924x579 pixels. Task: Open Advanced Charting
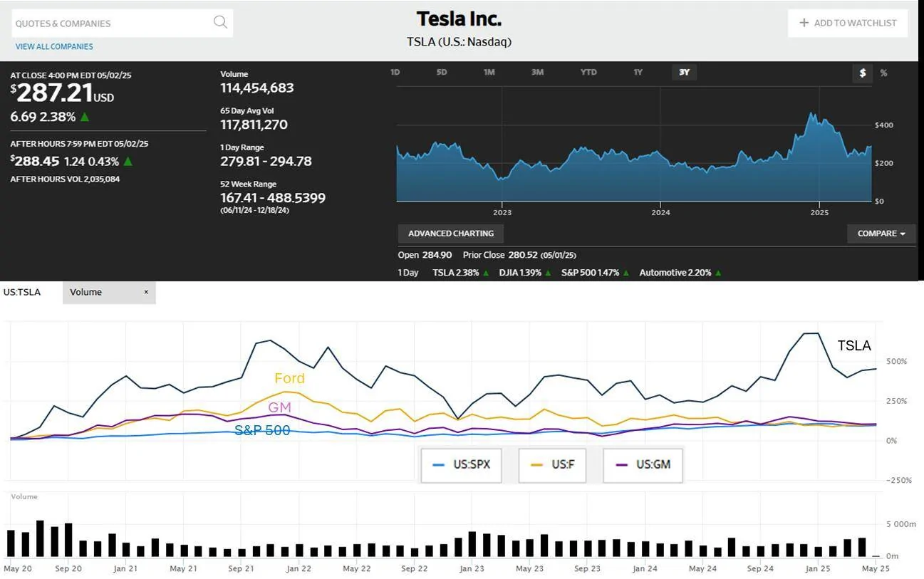451,234
